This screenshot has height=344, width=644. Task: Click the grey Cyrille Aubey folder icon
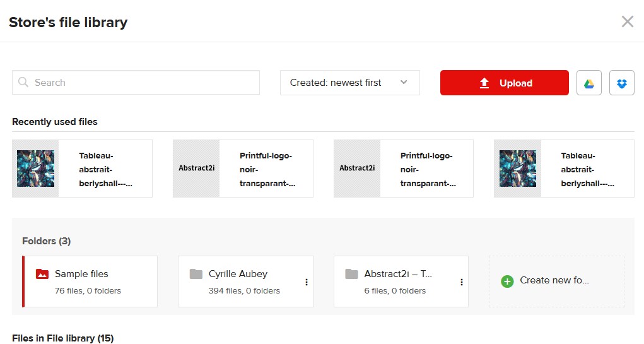pos(196,274)
